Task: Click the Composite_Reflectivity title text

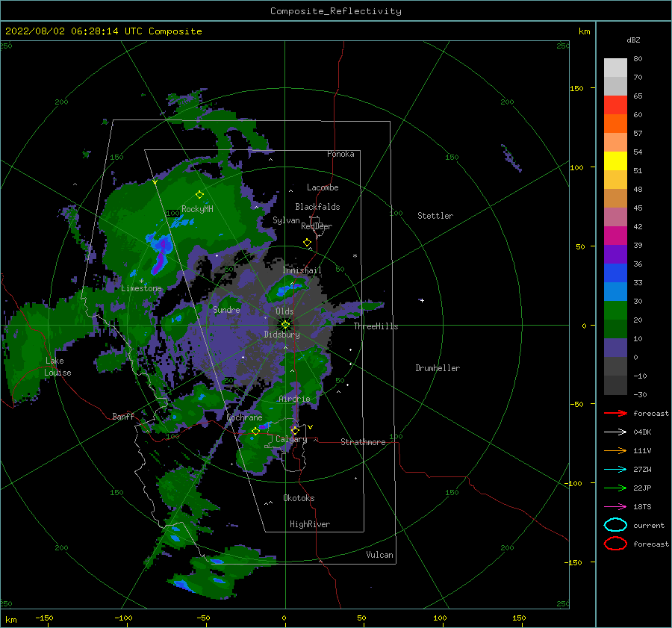Action: coord(336,11)
